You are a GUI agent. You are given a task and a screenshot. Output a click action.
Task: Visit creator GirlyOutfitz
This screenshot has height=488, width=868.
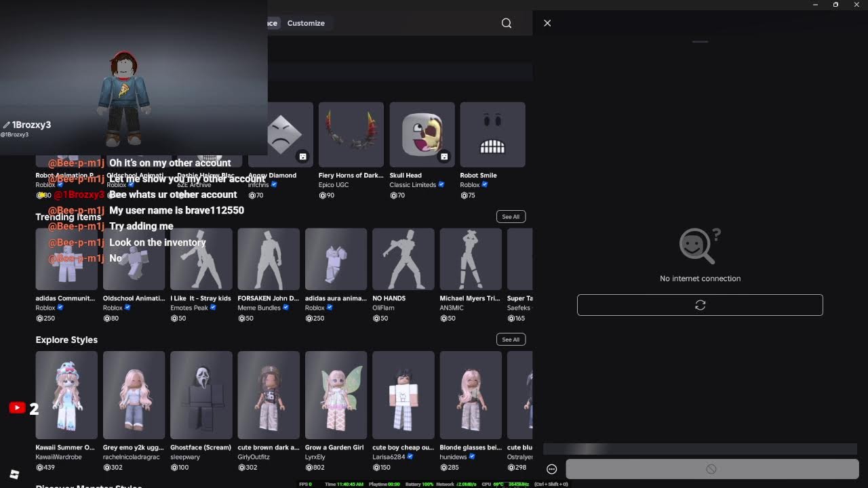click(x=254, y=457)
